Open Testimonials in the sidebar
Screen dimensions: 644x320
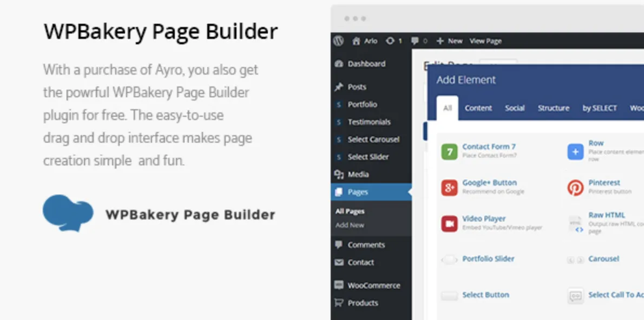pyautogui.click(x=369, y=122)
